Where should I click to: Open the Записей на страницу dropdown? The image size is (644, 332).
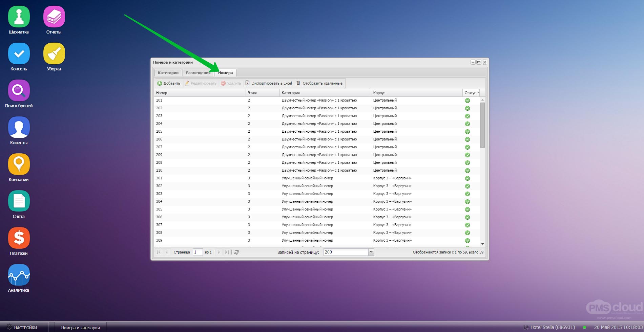point(370,252)
